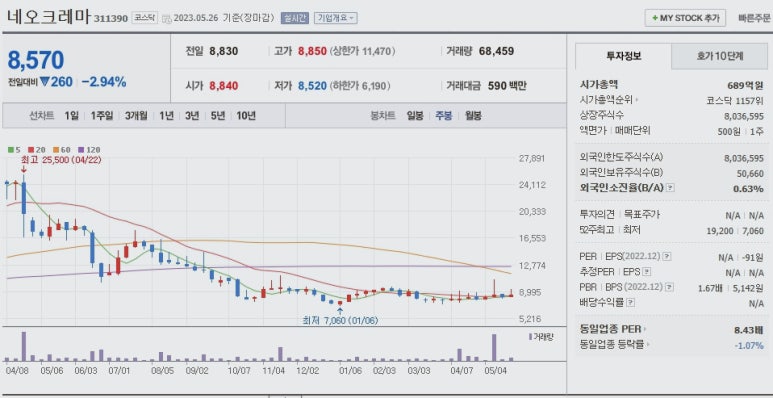Screen dimensions: 773x398
Task: Select the 일봉 candlestick chart option
Action: point(415,116)
